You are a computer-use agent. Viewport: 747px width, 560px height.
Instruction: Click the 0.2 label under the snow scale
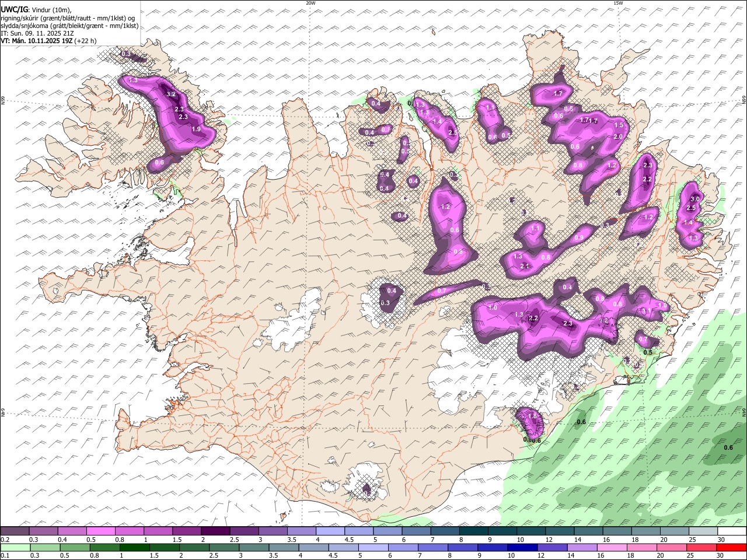5,540
